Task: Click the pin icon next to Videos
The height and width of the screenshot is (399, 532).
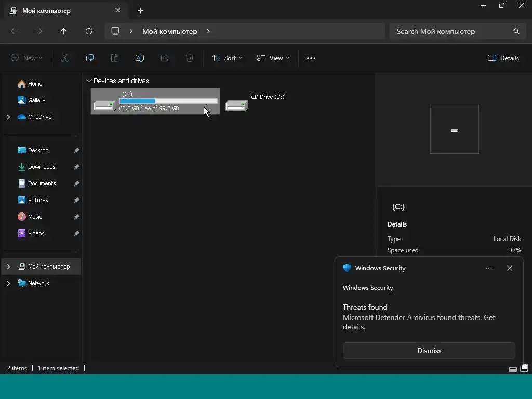Action: click(x=77, y=233)
